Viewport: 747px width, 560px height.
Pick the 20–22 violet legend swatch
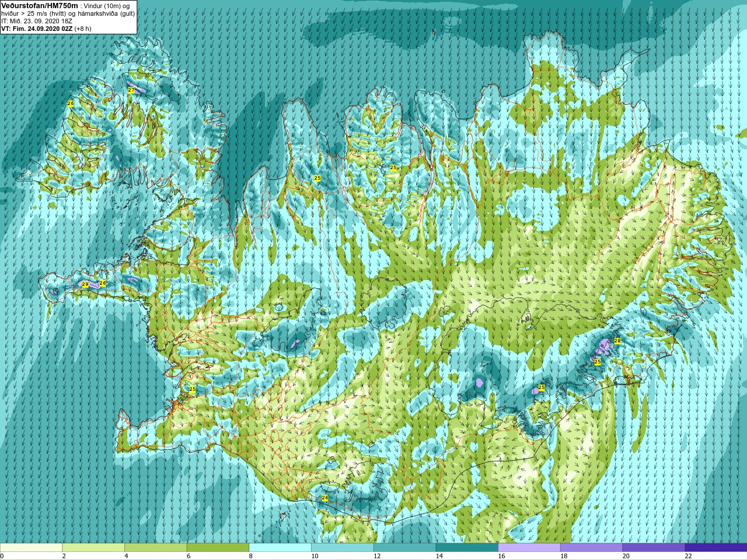tap(654, 548)
